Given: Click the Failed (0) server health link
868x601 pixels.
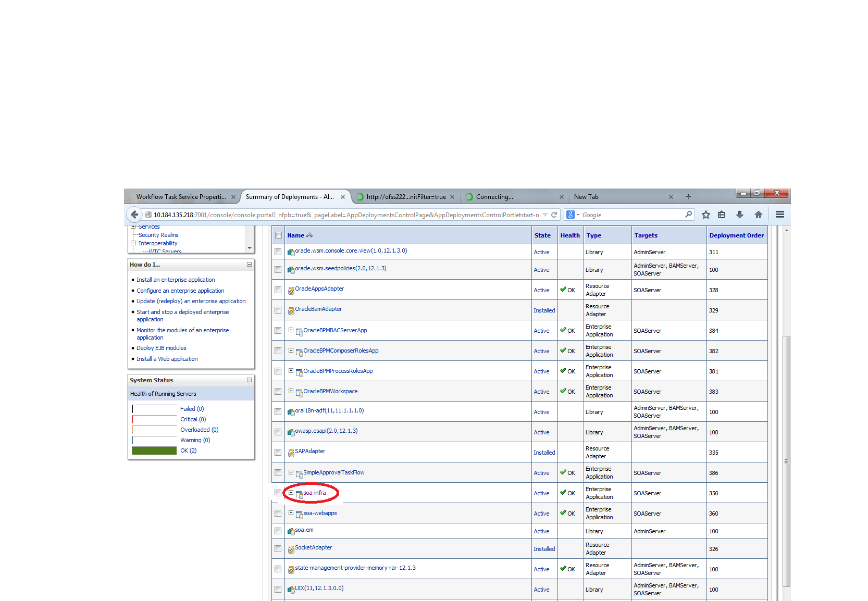Looking at the screenshot, I should (192, 409).
